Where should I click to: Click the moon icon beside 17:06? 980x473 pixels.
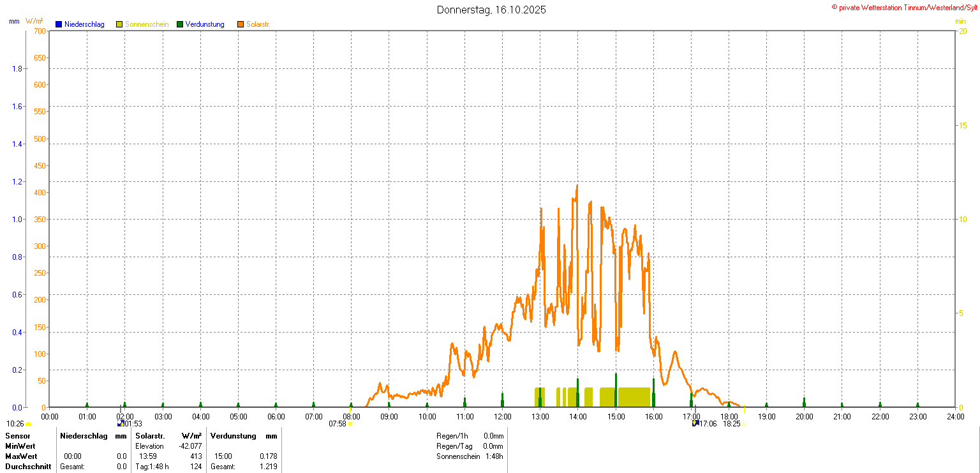pos(695,423)
